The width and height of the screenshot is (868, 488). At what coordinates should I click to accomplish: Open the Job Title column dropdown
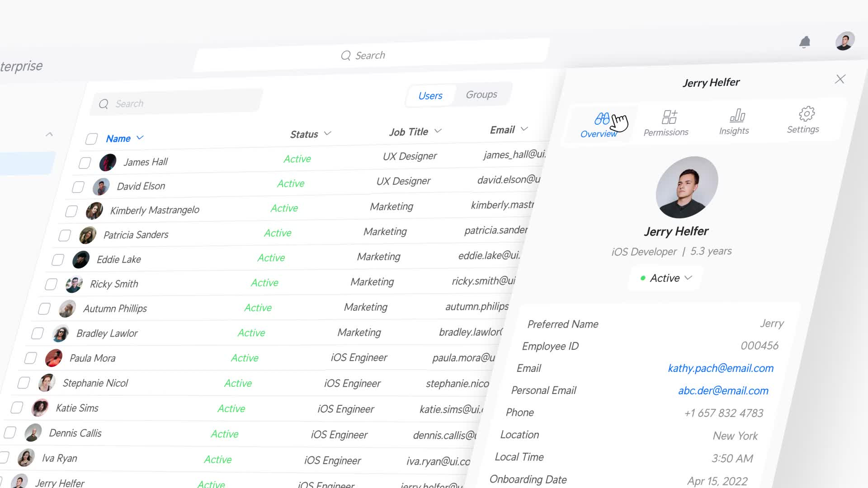[438, 131]
